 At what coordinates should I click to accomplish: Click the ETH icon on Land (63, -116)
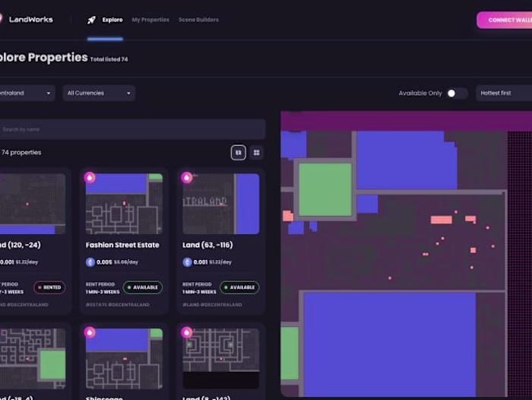tap(187, 262)
